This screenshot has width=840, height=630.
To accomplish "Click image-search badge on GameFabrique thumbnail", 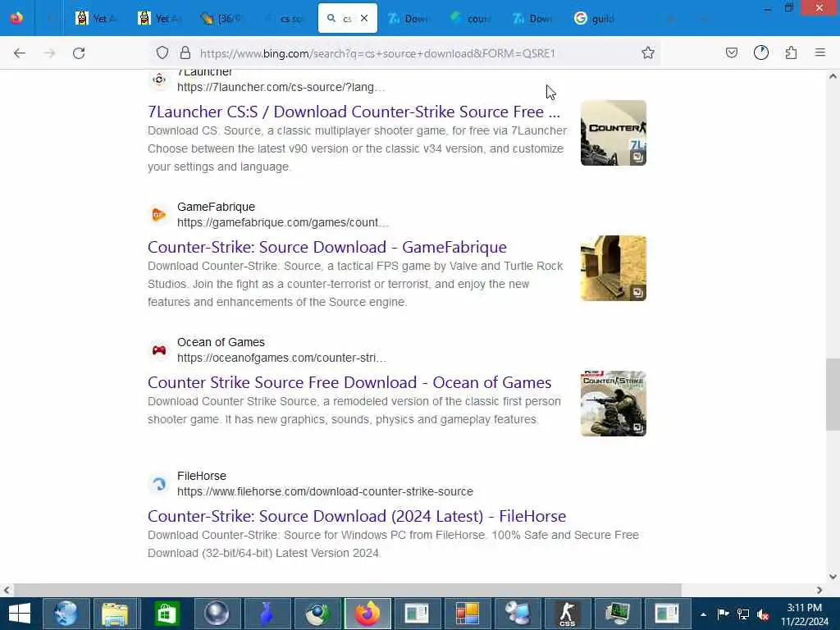I will pos(637,293).
